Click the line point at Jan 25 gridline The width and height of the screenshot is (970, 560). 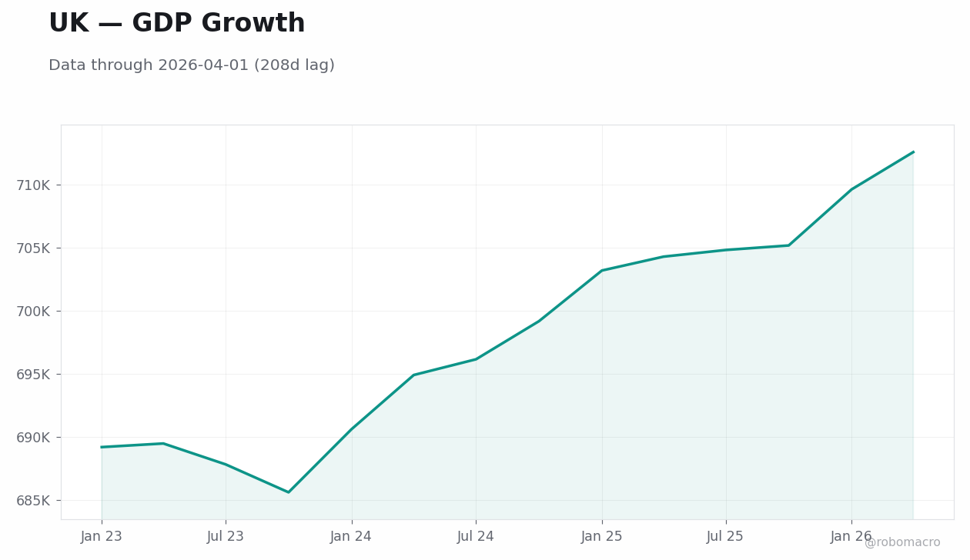pyautogui.click(x=602, y=271)
